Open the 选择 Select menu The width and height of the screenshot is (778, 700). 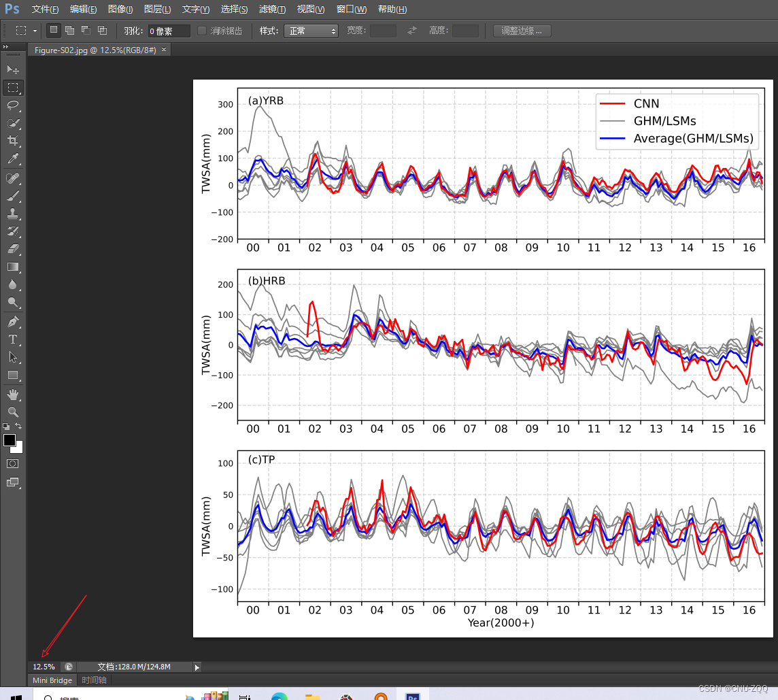(x=234, y=10)
